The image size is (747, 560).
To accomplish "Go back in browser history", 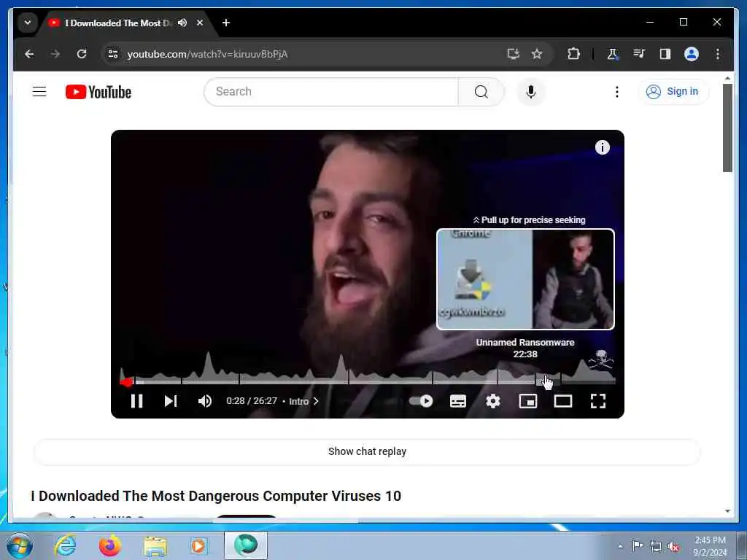I will pyautogui.click(x=29, y=54).
